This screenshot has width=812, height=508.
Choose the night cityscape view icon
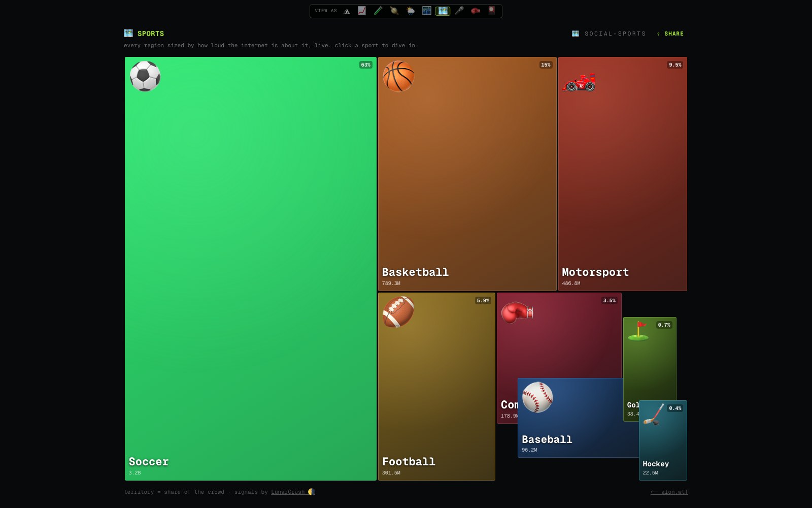point(427,11)
